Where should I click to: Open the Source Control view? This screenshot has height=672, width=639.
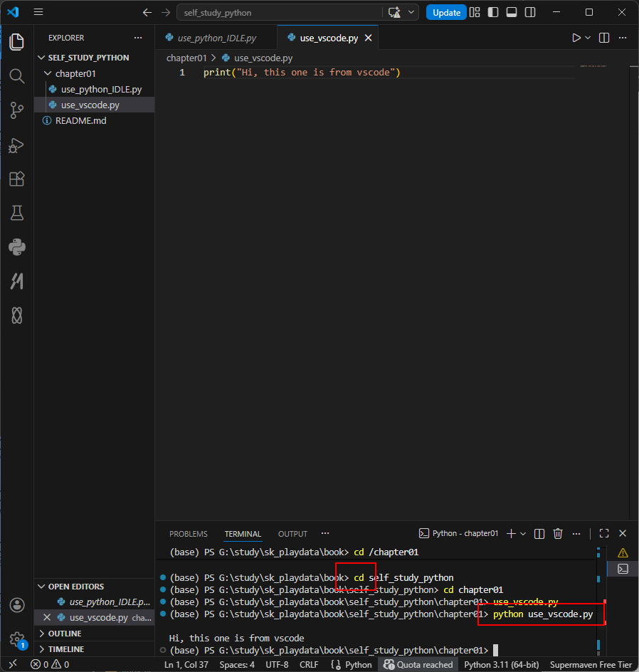16,110
